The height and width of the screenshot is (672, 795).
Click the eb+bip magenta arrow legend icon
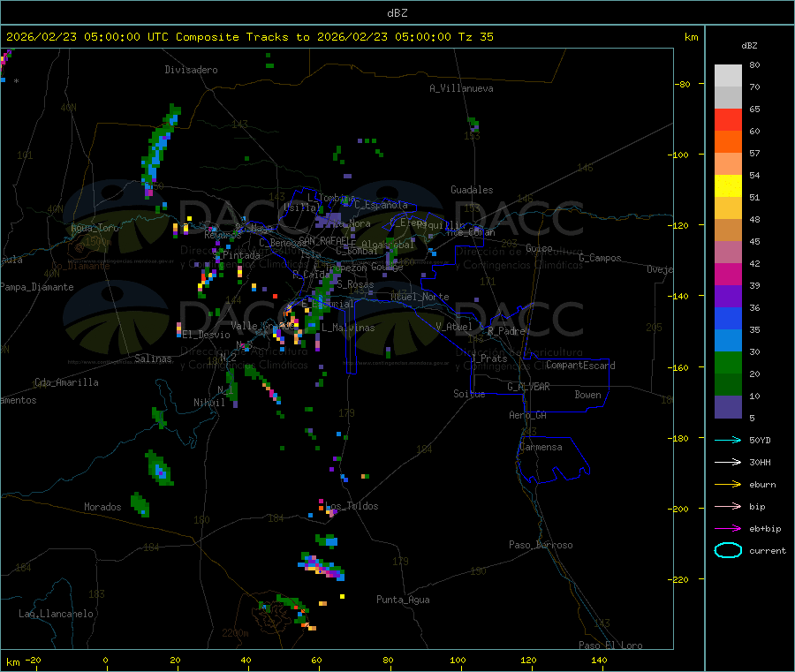pyautogui.click(x=728, y=529)
